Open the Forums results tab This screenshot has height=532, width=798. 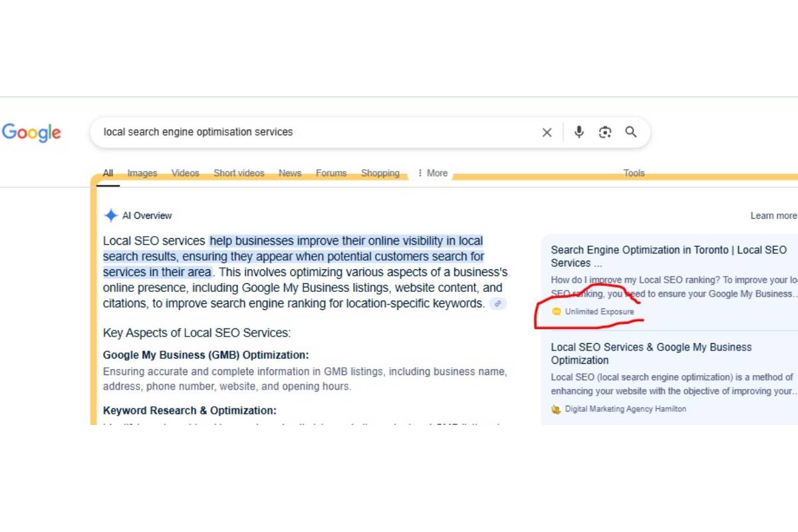coord(331,173)
